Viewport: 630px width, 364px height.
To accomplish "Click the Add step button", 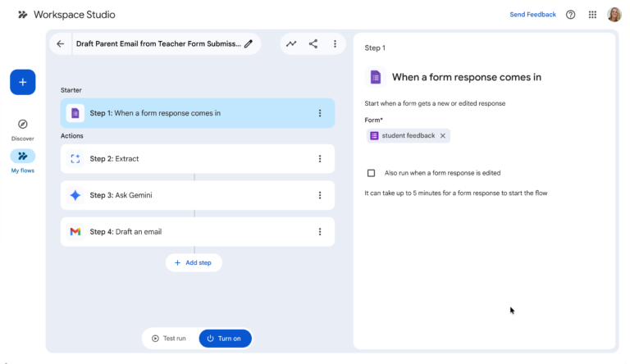I will (194, 263).
